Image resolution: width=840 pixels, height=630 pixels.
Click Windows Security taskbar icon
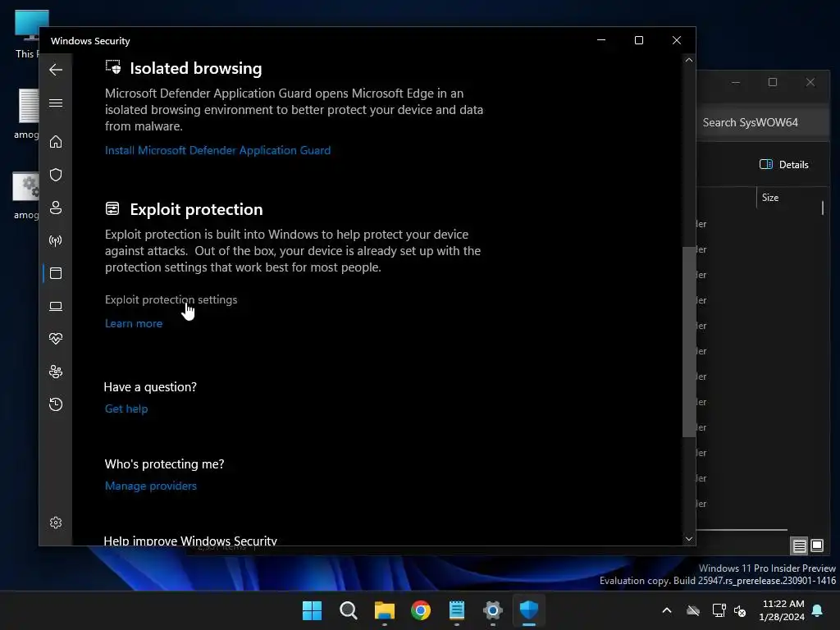coord(529,610)
